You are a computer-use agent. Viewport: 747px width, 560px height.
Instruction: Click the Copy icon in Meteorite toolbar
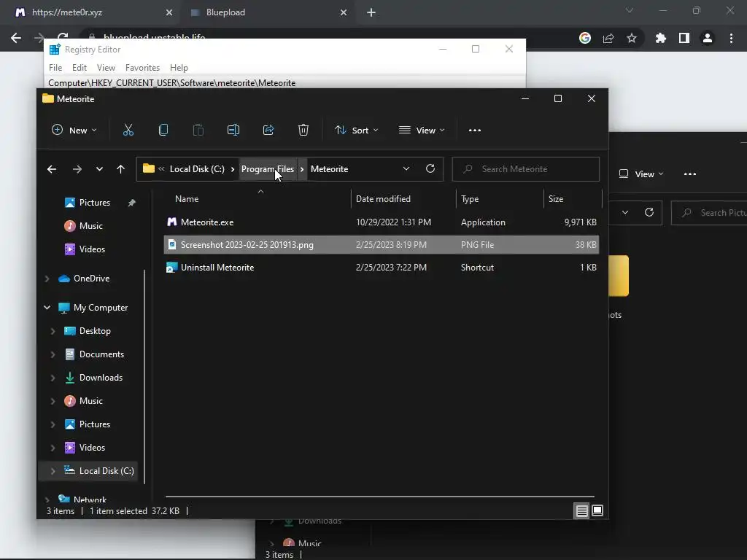[x=163, y=130]
